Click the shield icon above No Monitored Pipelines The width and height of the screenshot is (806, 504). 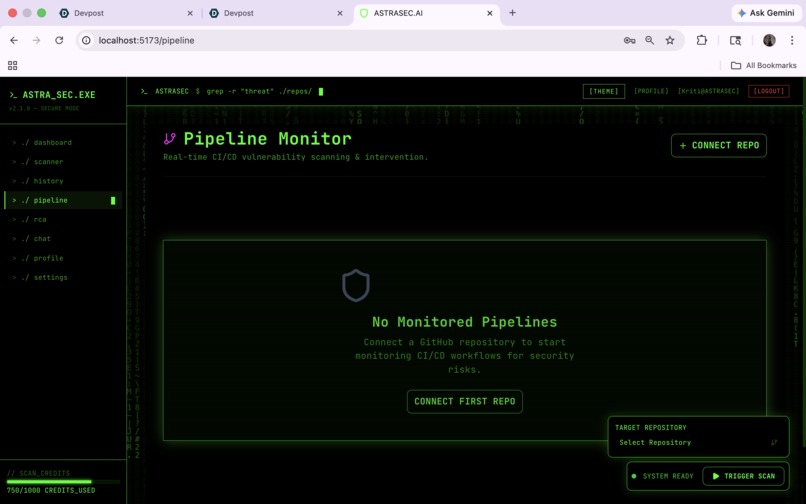coord(356,285)
